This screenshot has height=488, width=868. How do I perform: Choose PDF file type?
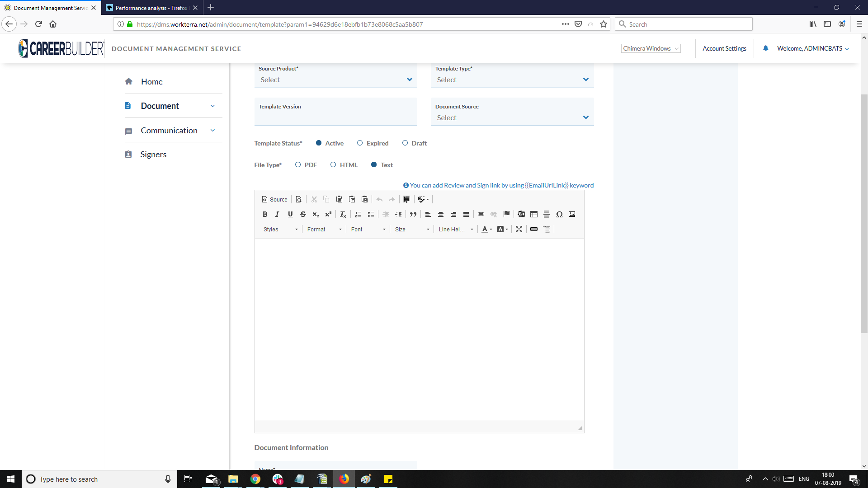(298, 165)
